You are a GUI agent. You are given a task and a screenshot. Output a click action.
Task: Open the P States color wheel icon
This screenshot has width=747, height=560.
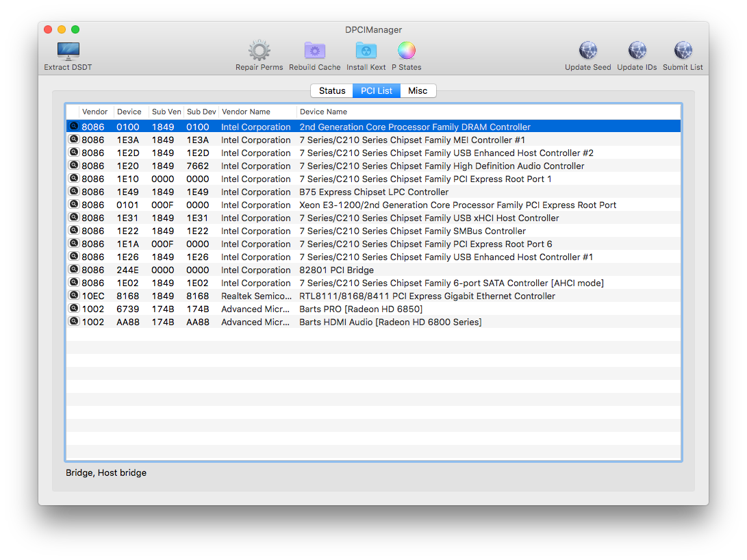coord(406,51)
